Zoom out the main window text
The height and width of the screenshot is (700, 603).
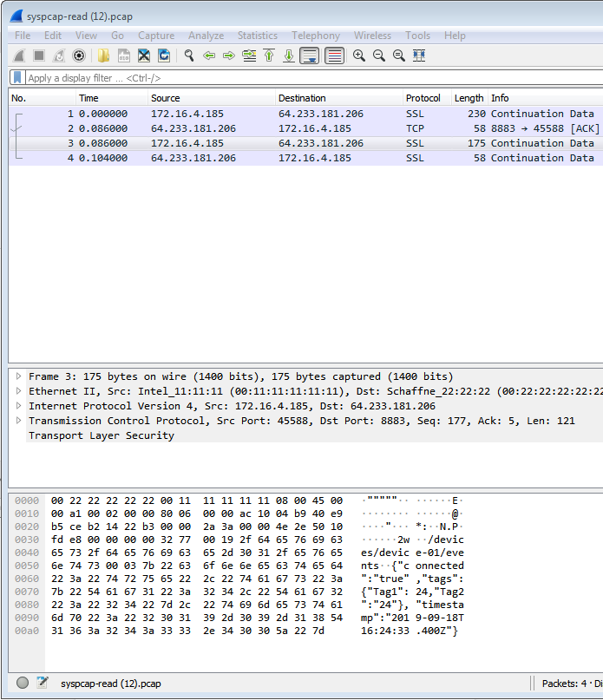point(379,56)
